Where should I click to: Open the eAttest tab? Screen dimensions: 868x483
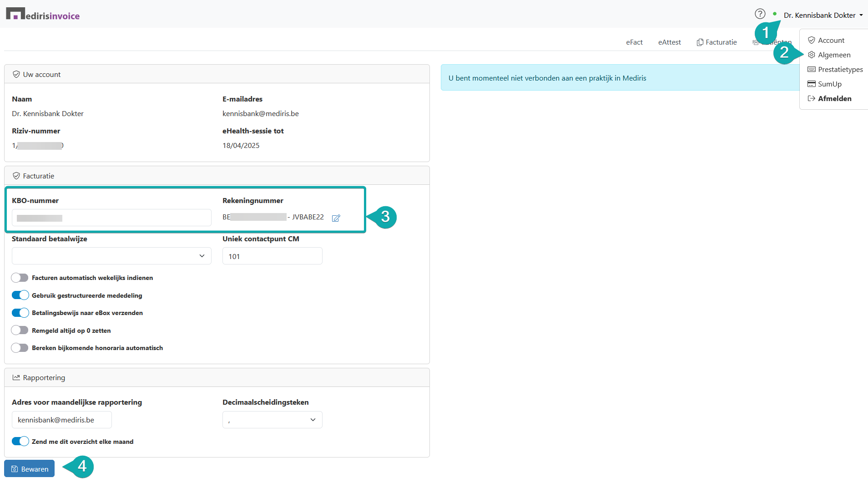click(669, 42)
